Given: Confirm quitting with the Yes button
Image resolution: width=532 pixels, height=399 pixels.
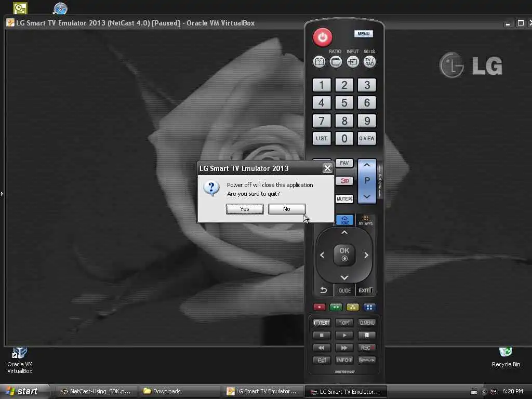Looking at the screenshot, I should click(x=245, y=209).
